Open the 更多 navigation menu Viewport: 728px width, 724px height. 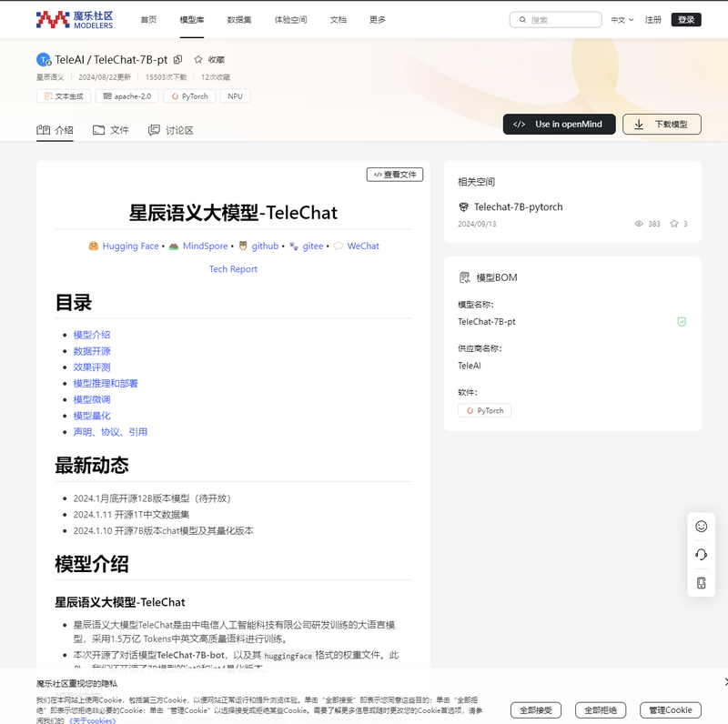(378, 19)
